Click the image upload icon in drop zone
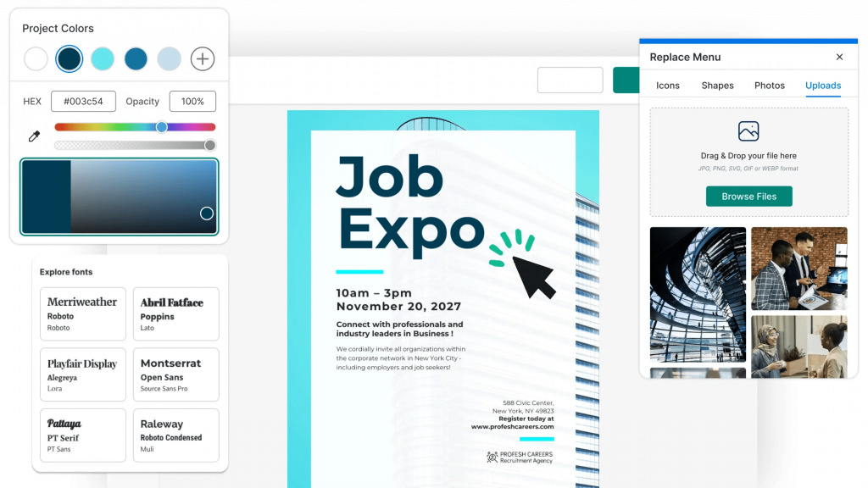 coord(748,131)
